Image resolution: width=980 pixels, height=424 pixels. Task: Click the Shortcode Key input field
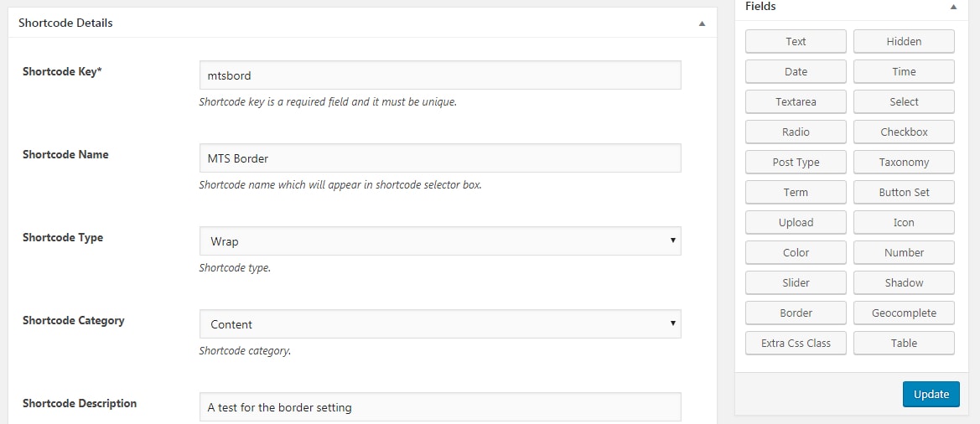tap(440, 75)
